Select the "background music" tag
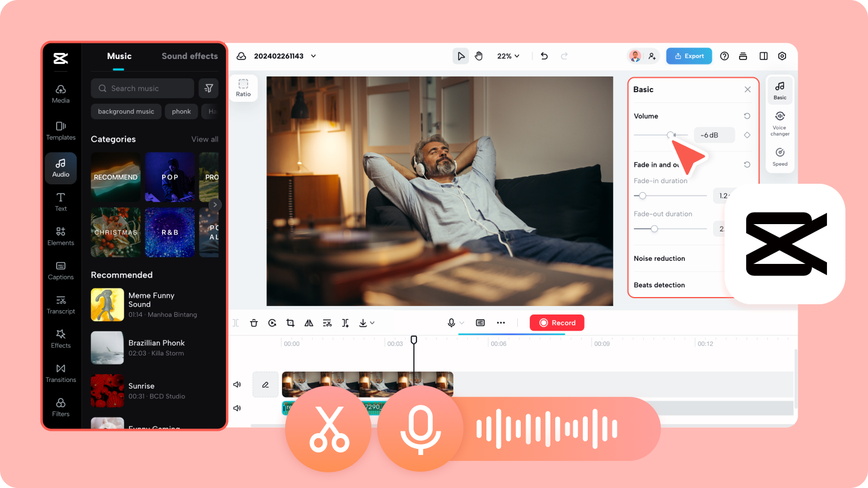This screenshot has width=868, height=488. (126, 111)
